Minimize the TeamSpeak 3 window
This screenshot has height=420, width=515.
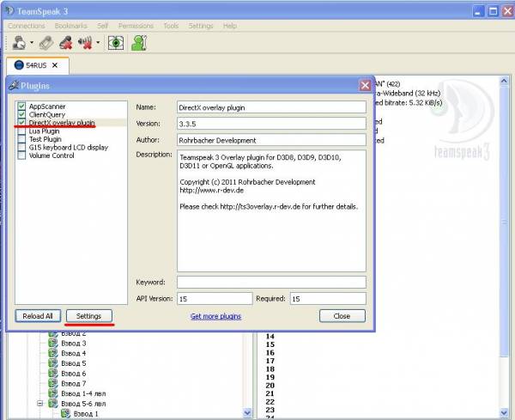[x=479, y=11]
